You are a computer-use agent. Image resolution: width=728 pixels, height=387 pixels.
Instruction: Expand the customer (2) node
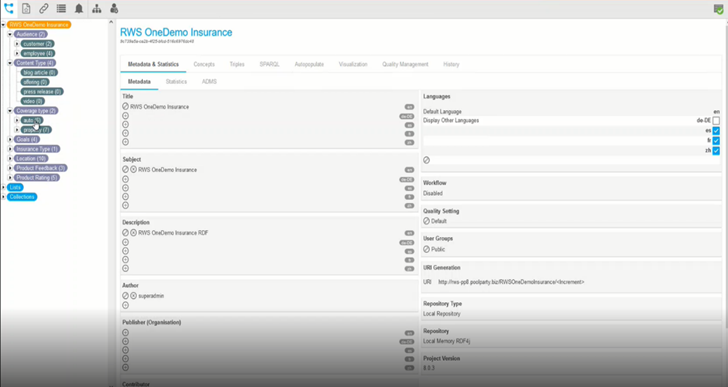click(17, 44)
